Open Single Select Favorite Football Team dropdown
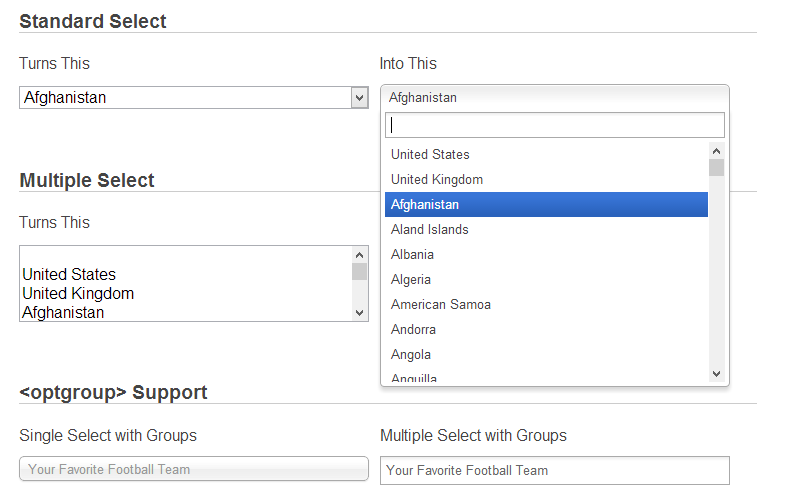The height and width of the screenshot is (494, 800). click(194, 469)
